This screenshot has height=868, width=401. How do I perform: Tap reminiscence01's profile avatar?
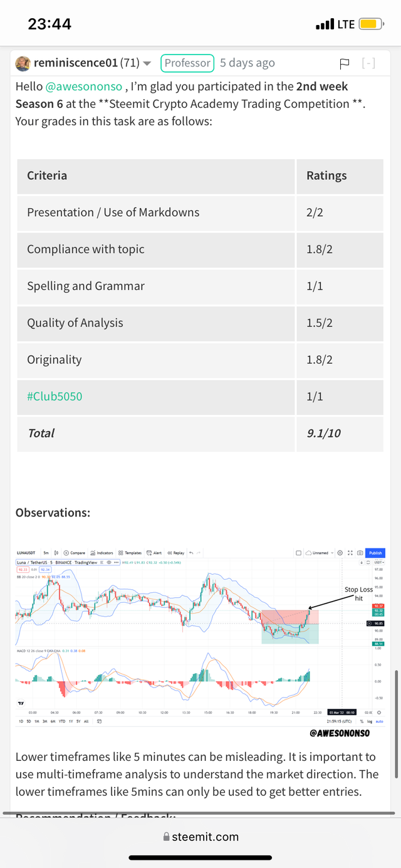pyautogui.click(x=23, y=63)
